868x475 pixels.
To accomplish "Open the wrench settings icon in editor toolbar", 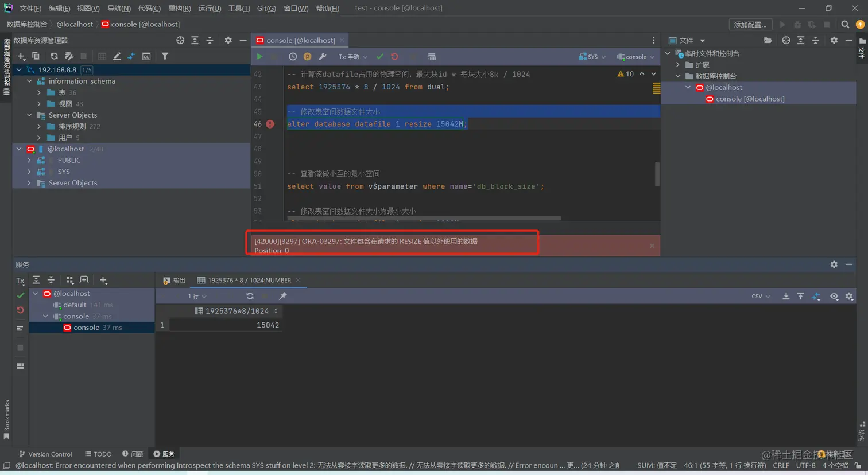I will tap(323, 57).
